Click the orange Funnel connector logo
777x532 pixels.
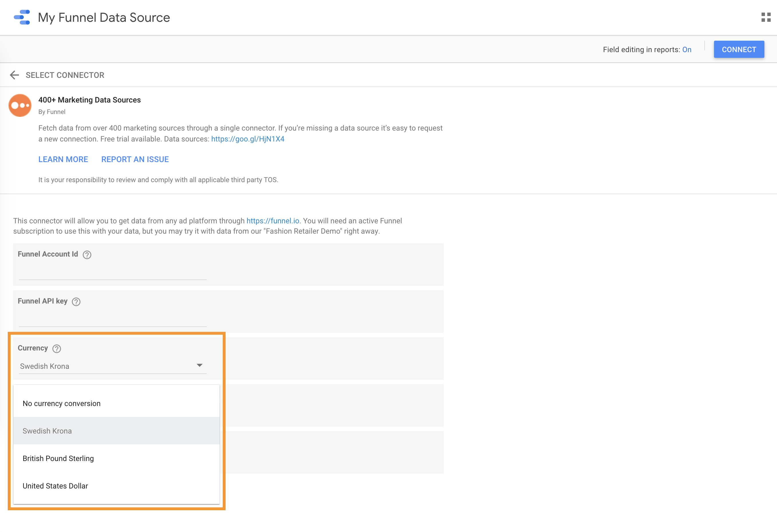pos(20,105)
